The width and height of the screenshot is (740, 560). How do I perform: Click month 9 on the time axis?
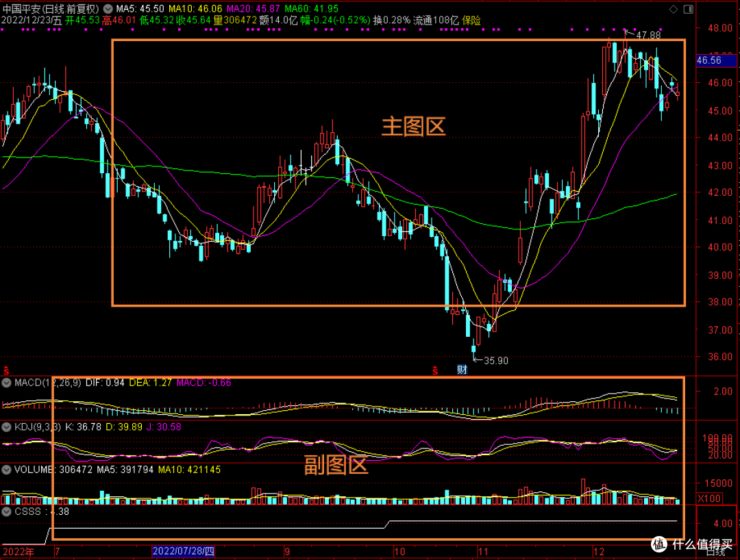point(287,552)
